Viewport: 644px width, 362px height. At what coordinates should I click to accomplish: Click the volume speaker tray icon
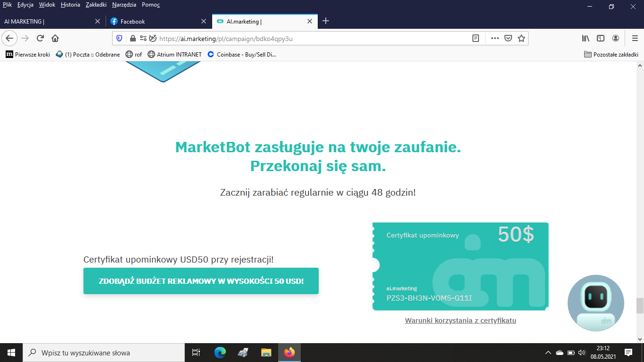pos(582,353)
